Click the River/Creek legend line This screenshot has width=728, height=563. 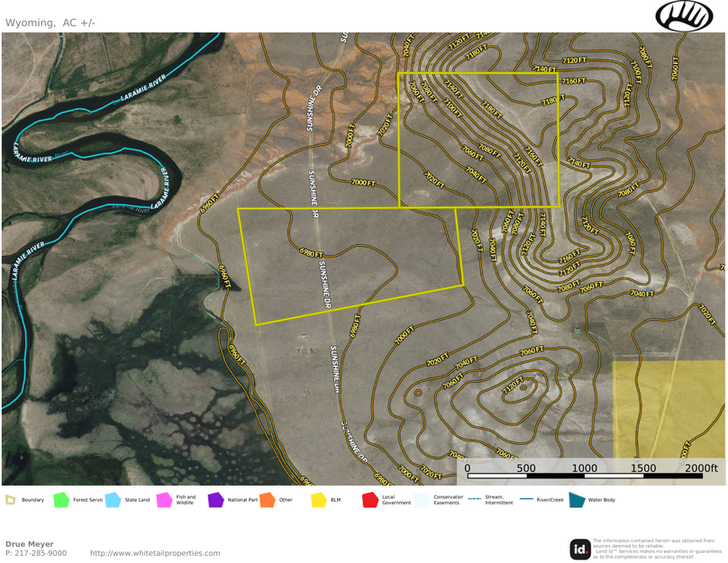[x=528, y=500]
